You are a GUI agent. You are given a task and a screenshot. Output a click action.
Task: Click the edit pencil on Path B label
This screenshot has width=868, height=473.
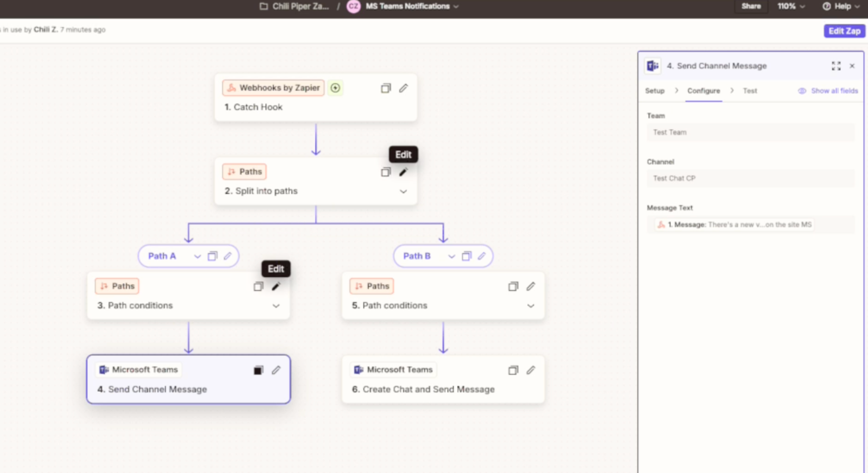[x=481, y=256]
